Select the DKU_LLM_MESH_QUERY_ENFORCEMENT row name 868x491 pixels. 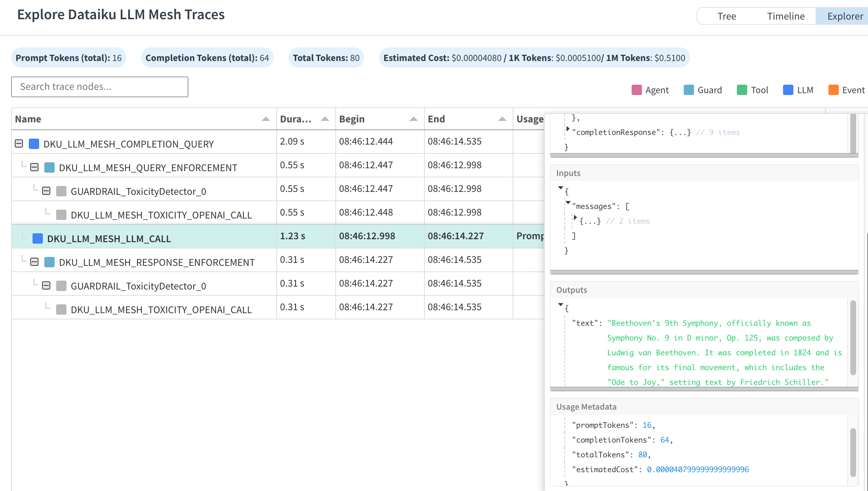pos(148,167)
